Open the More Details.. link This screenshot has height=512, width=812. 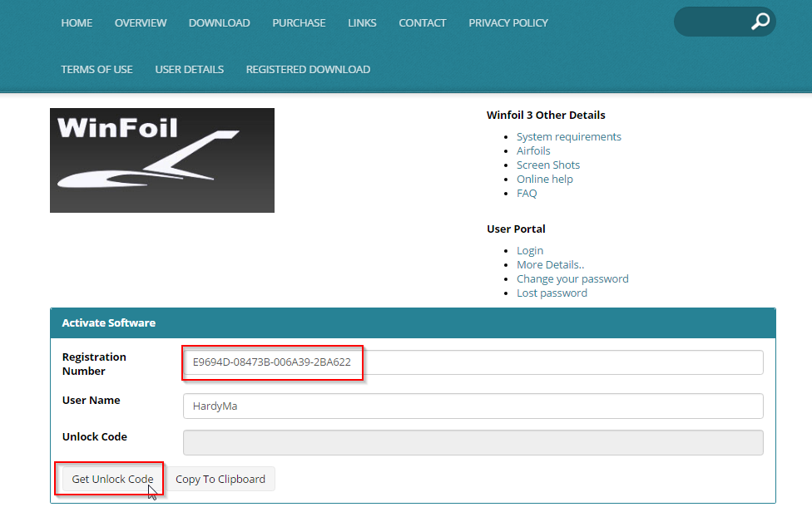550,264
